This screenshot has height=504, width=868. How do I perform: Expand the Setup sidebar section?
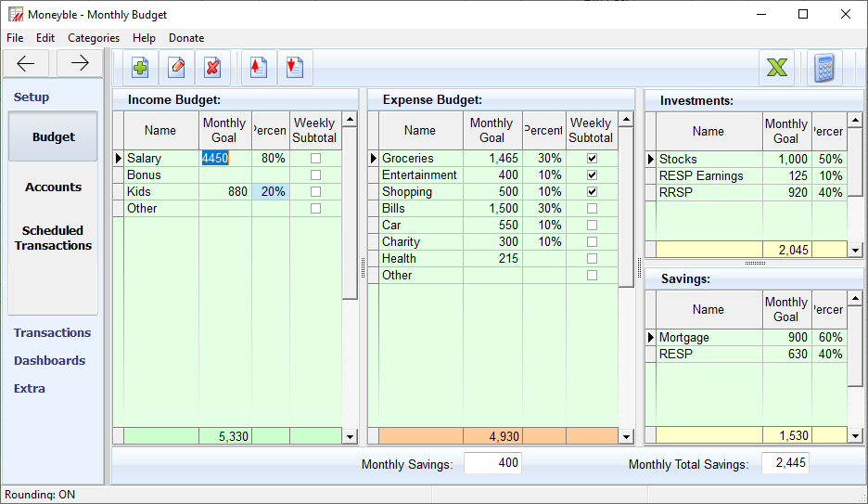pos(32,97)
